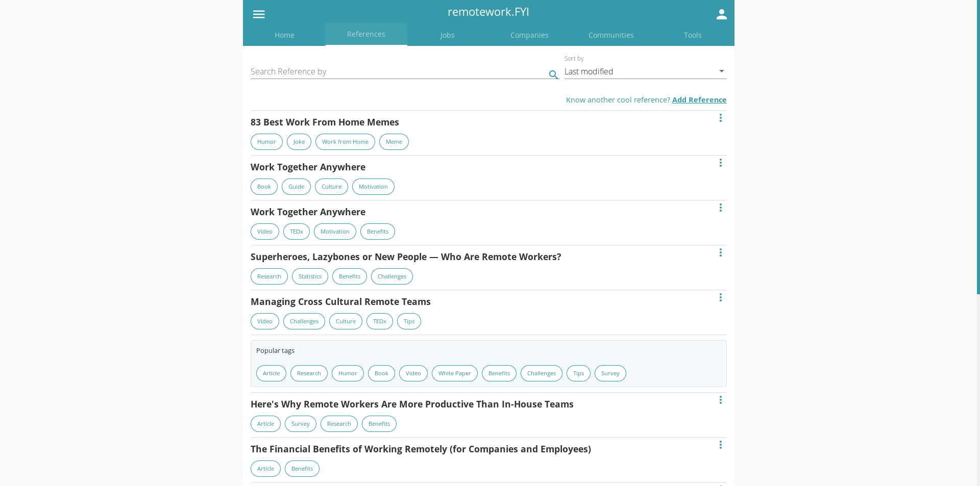
Task: Open the Tools tab
Action: point(693,35)
